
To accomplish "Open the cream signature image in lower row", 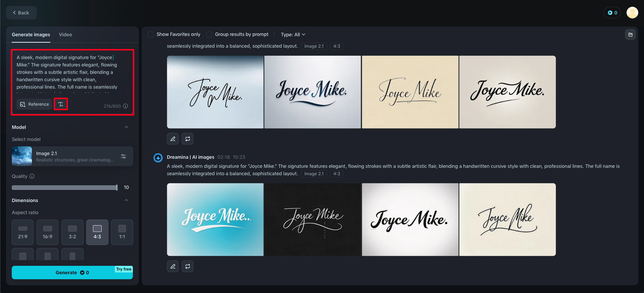I will pyautogui.click(x=507, y=219).
